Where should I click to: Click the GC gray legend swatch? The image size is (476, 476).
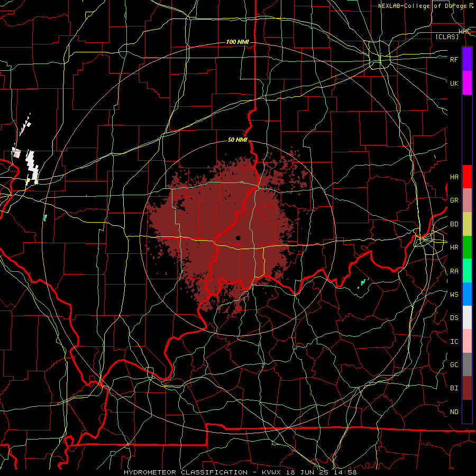click(x=467, y=364)
